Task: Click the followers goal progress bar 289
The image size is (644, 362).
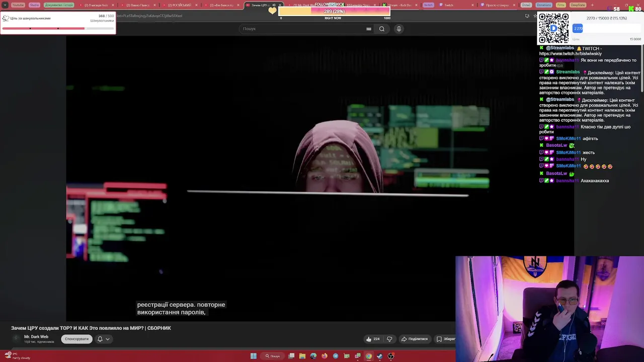Action: (x=334, y=11)
